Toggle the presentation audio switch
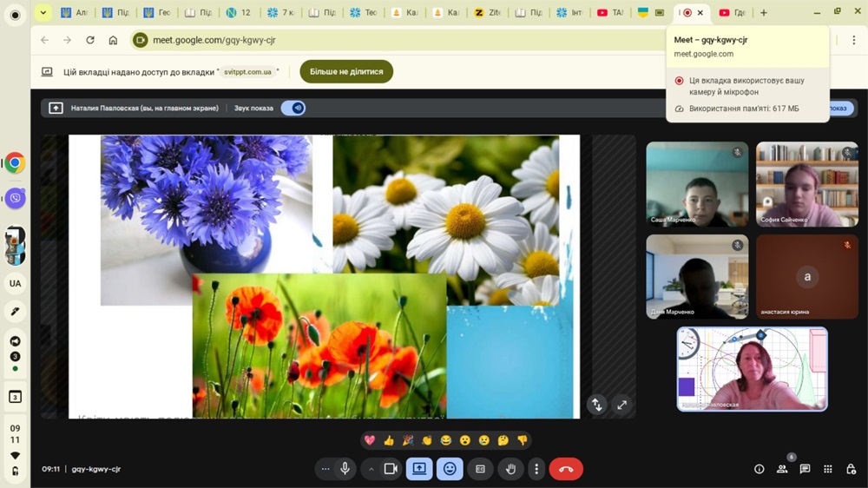This screenshot has height=488, width=868. [293, 109]
